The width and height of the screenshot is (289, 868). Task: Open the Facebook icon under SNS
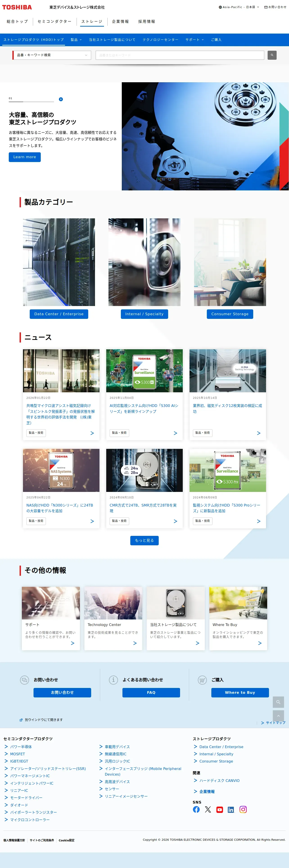pyautogui.click(x=196, y=809)
